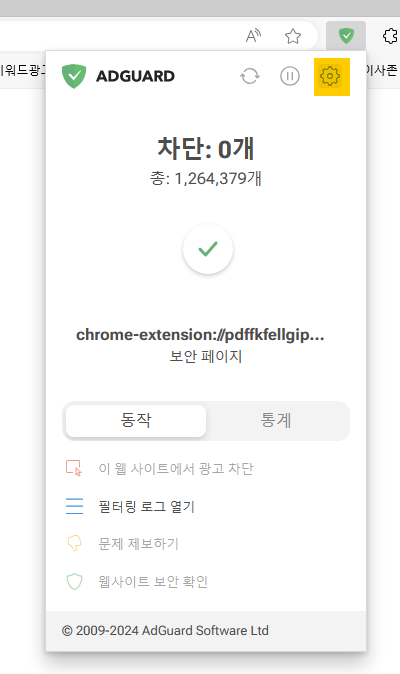Open 필터링 로그 열기

click(147, 506)
